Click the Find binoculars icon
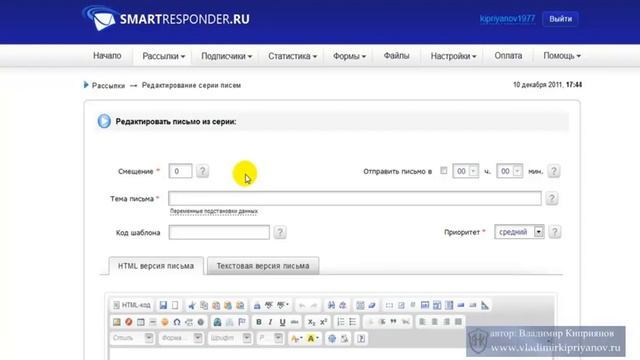This screenshot has height=360, width=640. (331, 305)
